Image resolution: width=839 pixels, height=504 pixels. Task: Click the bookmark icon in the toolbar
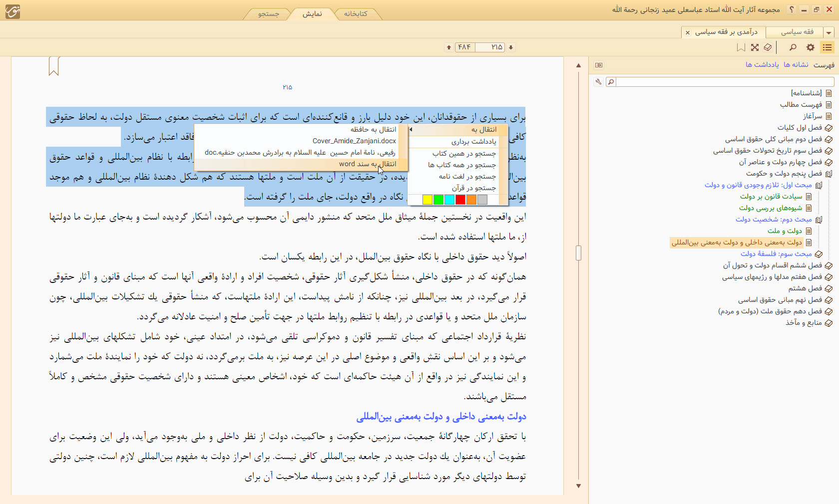[x=741, y=47]
